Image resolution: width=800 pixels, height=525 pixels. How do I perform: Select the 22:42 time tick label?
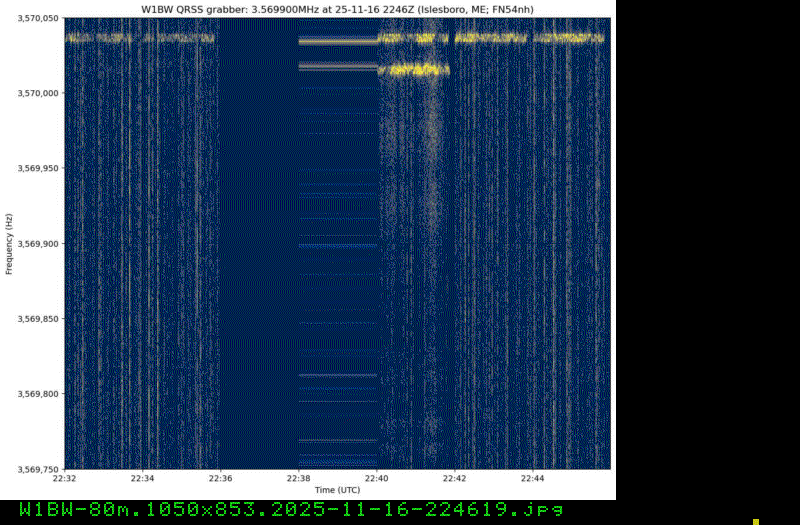point(455,478)
